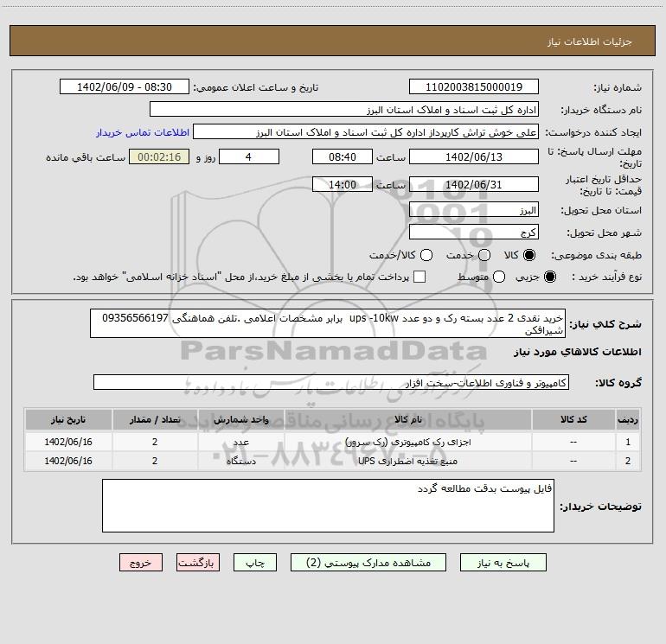
Task: Click the remaining days field showing 4
Action: [249, 156]
